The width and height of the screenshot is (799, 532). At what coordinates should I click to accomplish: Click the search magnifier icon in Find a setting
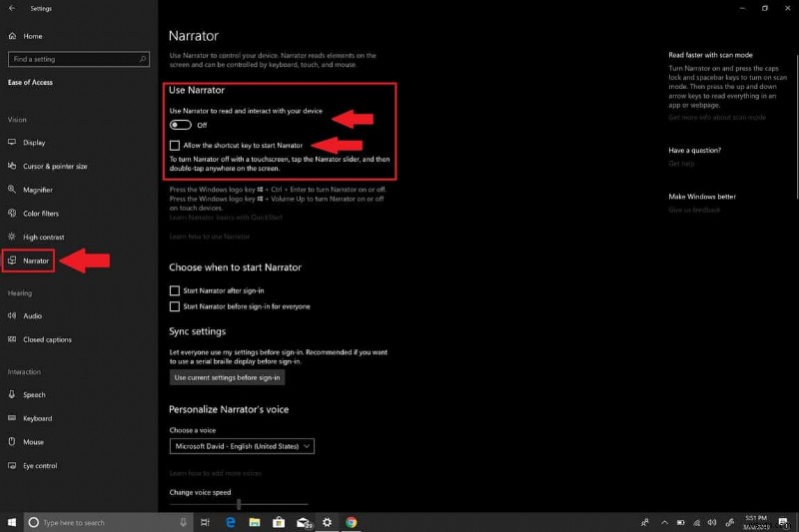(x=143, y=59)
